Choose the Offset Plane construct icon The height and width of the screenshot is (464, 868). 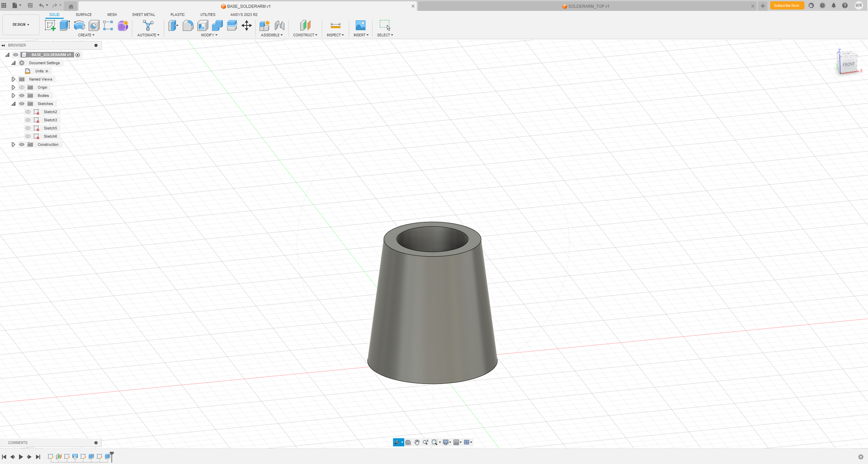point(305,25)
